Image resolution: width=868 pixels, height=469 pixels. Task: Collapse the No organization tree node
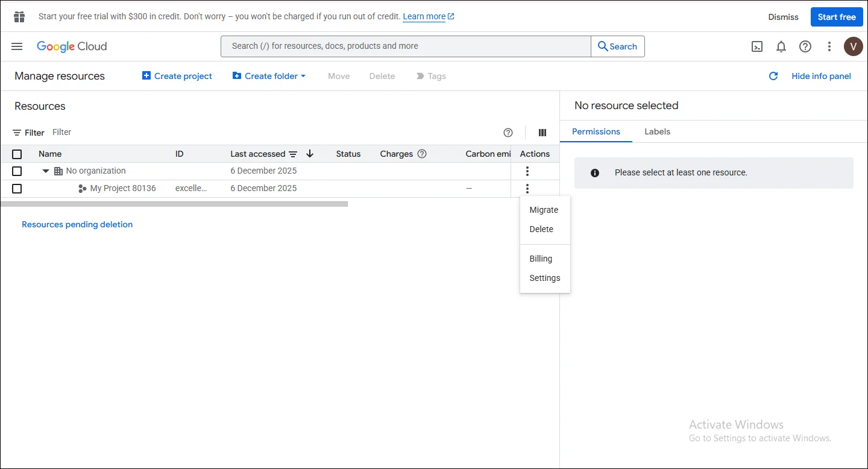[46, 171]
